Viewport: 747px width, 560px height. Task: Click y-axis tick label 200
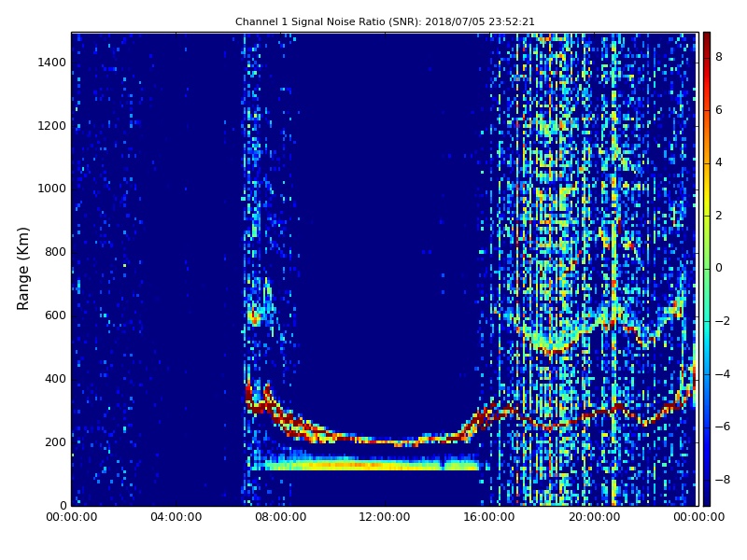click(55, 441)
